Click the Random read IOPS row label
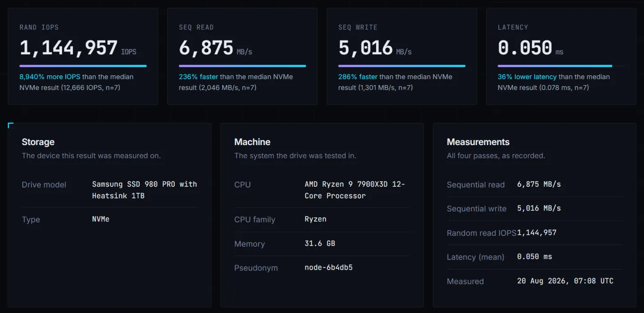 click(482, 233)
